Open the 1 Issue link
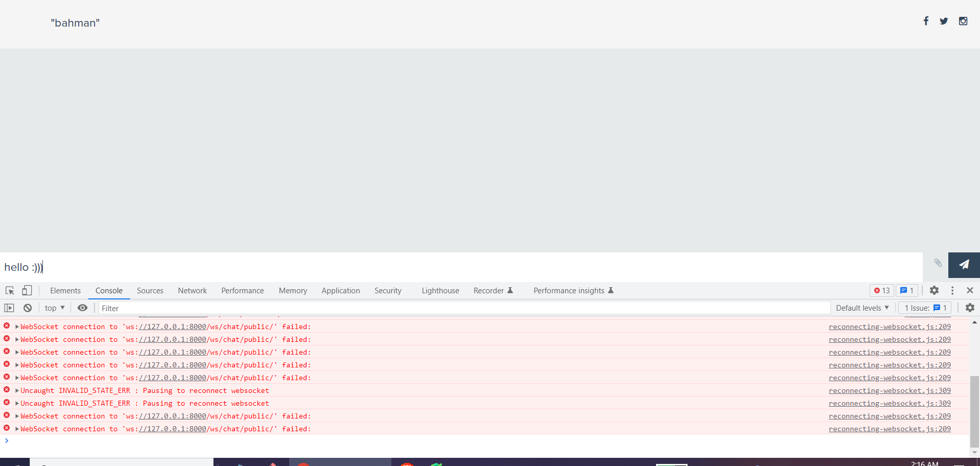 pyautogui.click(x=926, y=308)
